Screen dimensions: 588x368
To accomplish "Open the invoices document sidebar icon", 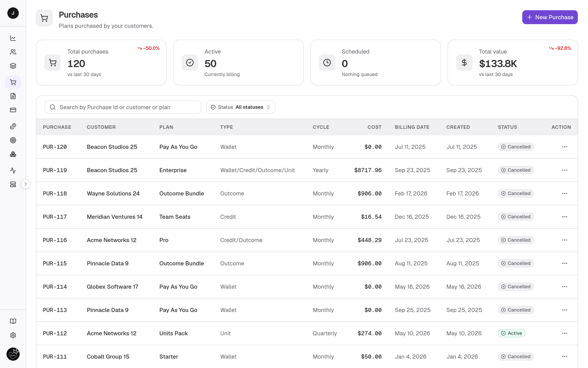I will click(x=13, y=96).
